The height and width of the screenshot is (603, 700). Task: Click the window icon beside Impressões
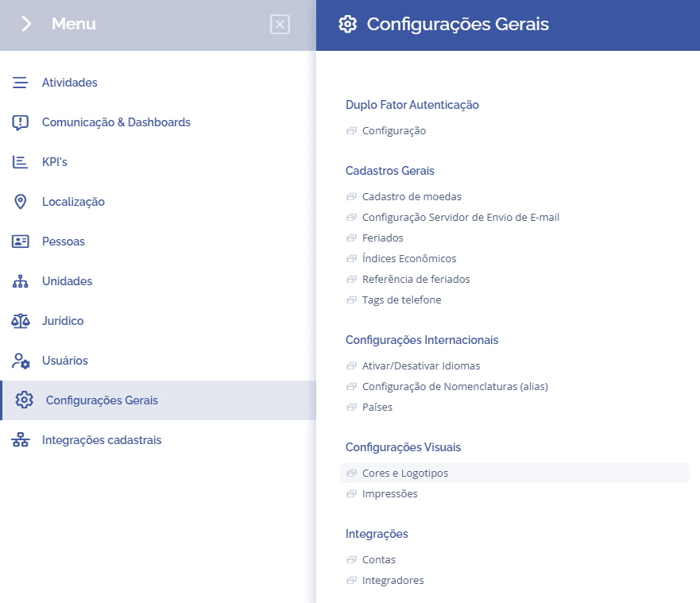point(352,493)
